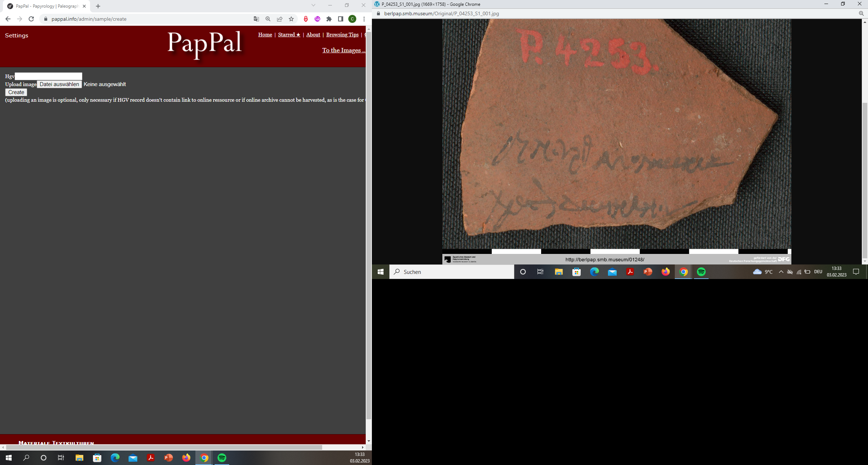
Task: Click Datei auswählen upload button
Action: (59, 84)
